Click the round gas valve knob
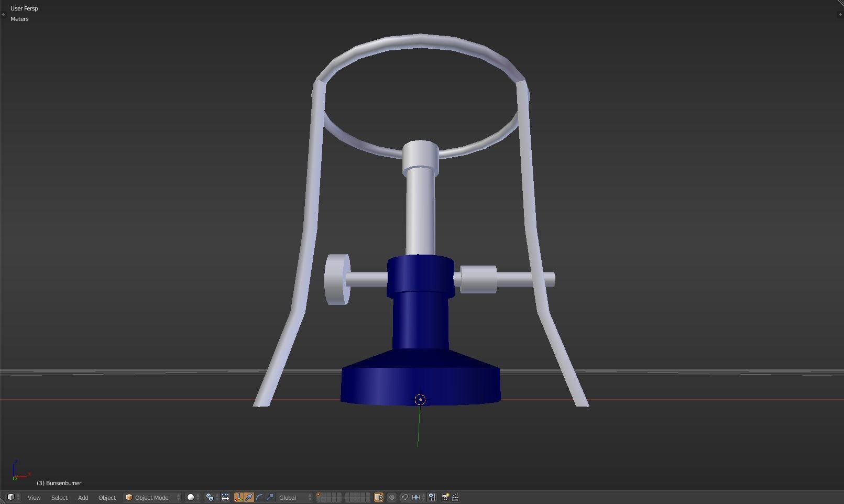844x504 pixels. pos(337,279)
